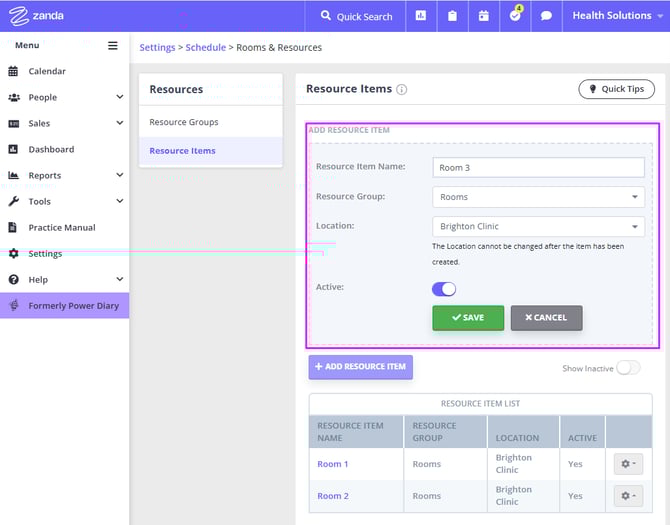
Task: Click the info icon next to Resource Items
Action: tap(402, 89)
